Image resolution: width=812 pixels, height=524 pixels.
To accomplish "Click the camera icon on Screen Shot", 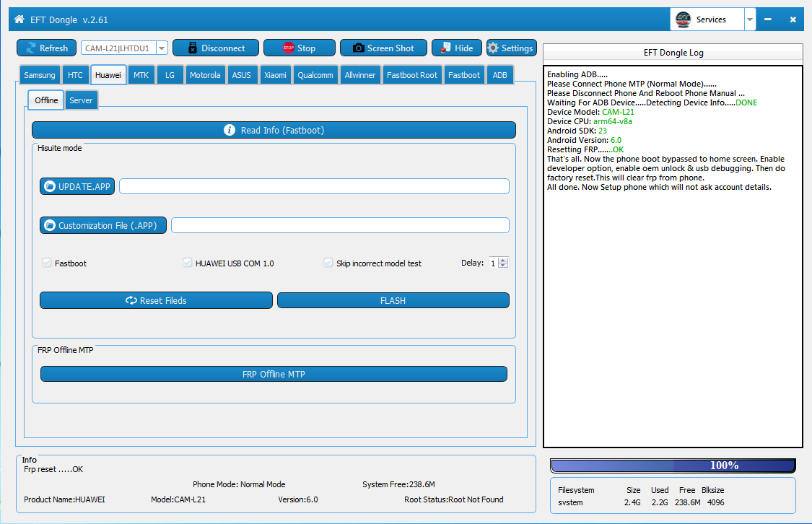I will pos(358,48).
